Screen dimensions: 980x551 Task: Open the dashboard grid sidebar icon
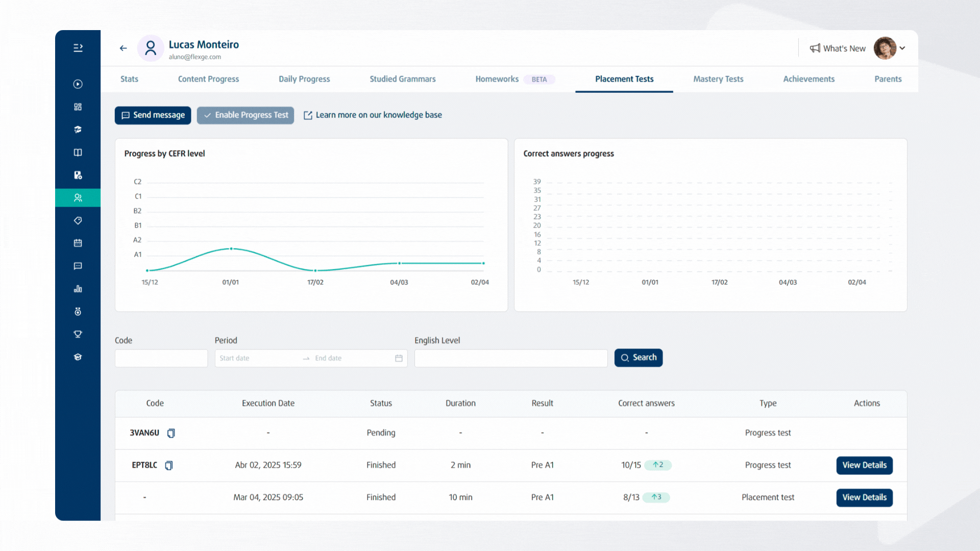(78, 107)
